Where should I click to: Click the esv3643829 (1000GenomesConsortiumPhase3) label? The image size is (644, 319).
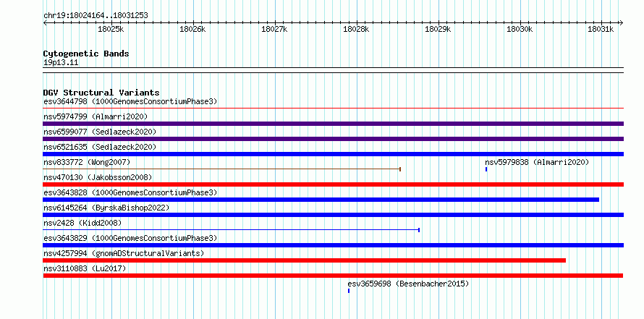pyautogui.click(x=130, y=238)
